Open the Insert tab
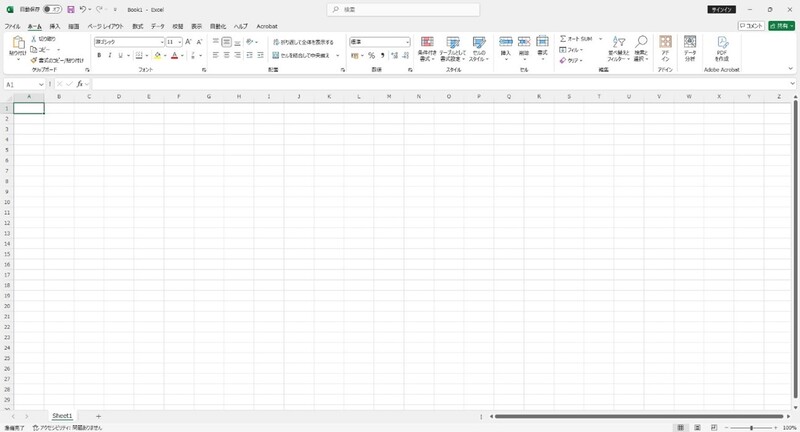 [55, 27]
